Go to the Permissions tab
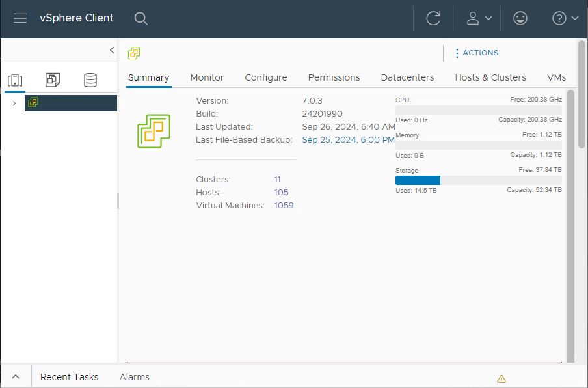Viewport: 588px width, 388px height. point(334,77)
